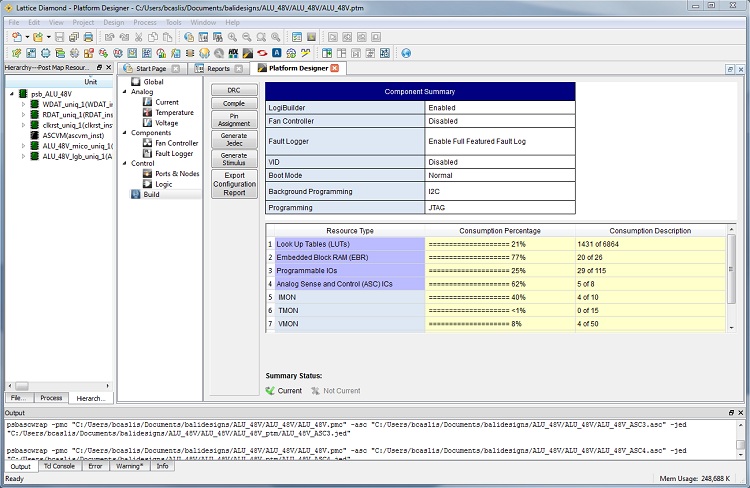Image resolution: width=750 pixels, height=488 pixels.
Task: Switch to the Tcl Console tab
Action: coord(58,466)
